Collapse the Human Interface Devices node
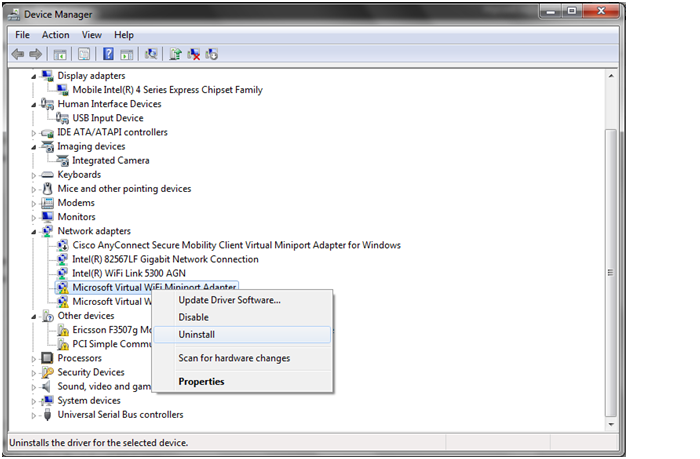This screenshot has height=459, width=700. 34,105
